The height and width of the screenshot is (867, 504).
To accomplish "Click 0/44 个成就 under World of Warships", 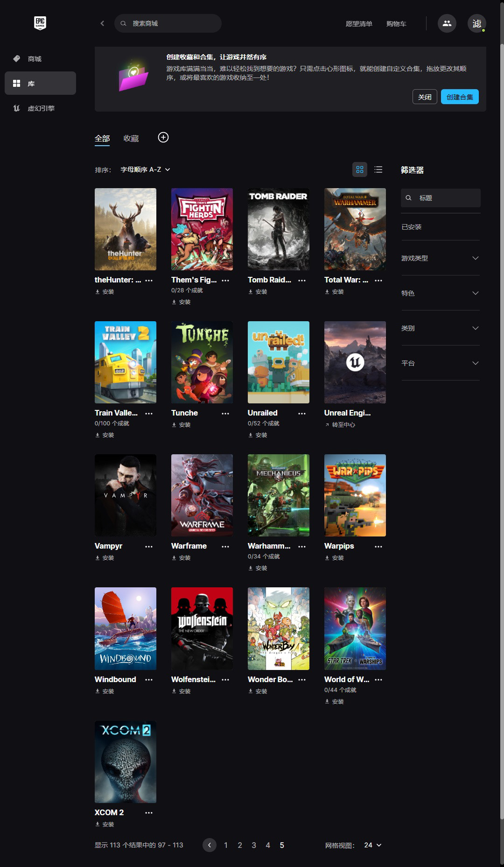I will 340,690.
